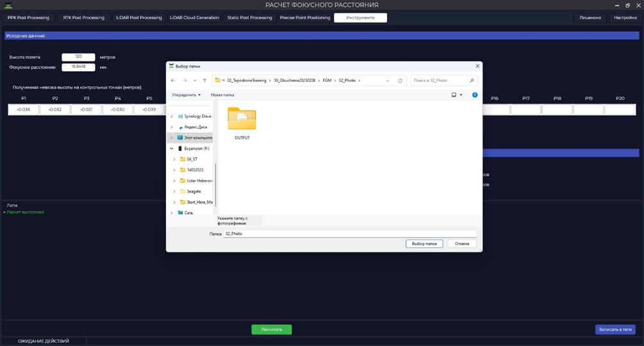Click the Topodrone logo icon in title bar

[x=8, y=5]
